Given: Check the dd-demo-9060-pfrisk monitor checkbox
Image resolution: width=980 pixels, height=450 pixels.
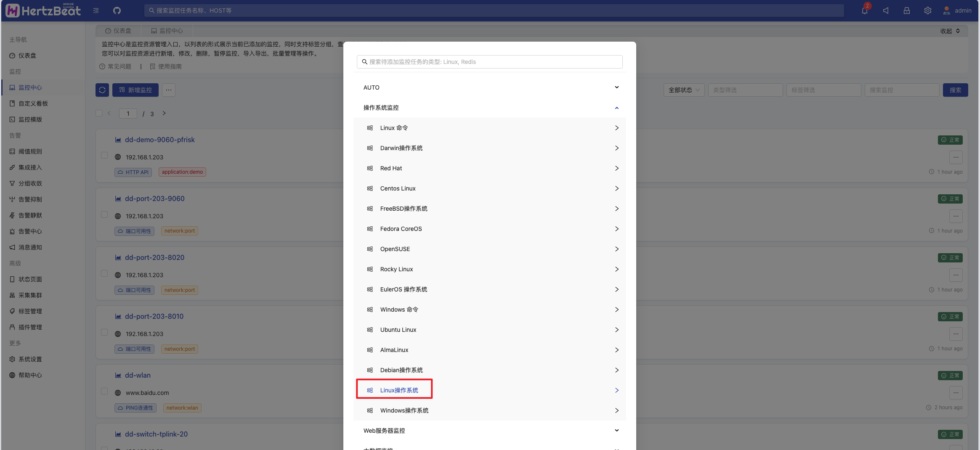Looking at the screenshot, I should click(x=104, y=155).
